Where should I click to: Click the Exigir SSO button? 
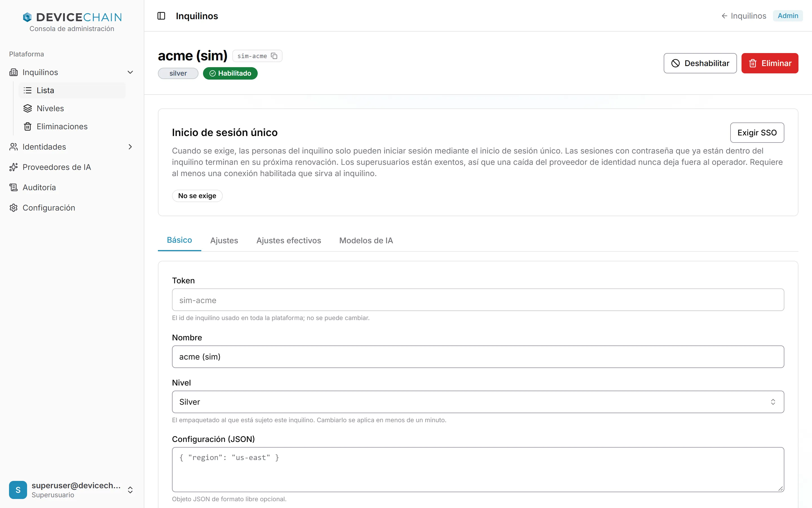click(757, 133)
